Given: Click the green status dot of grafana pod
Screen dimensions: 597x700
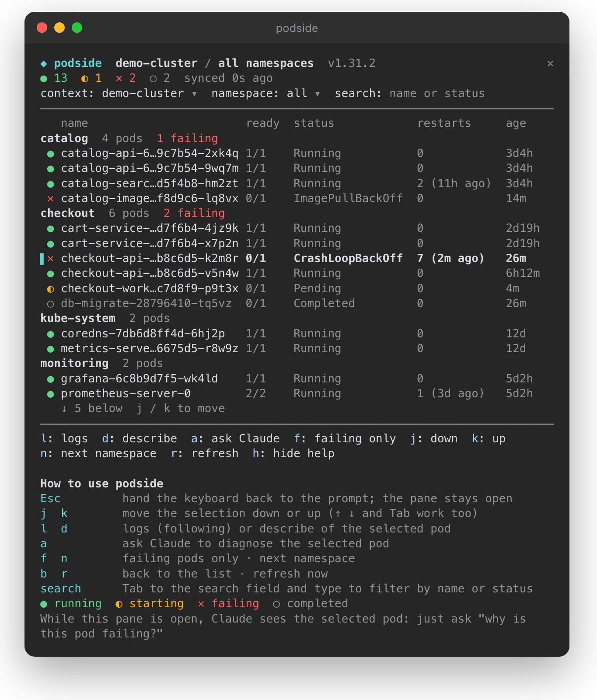Looking at the screenshot, I should 51,379.
